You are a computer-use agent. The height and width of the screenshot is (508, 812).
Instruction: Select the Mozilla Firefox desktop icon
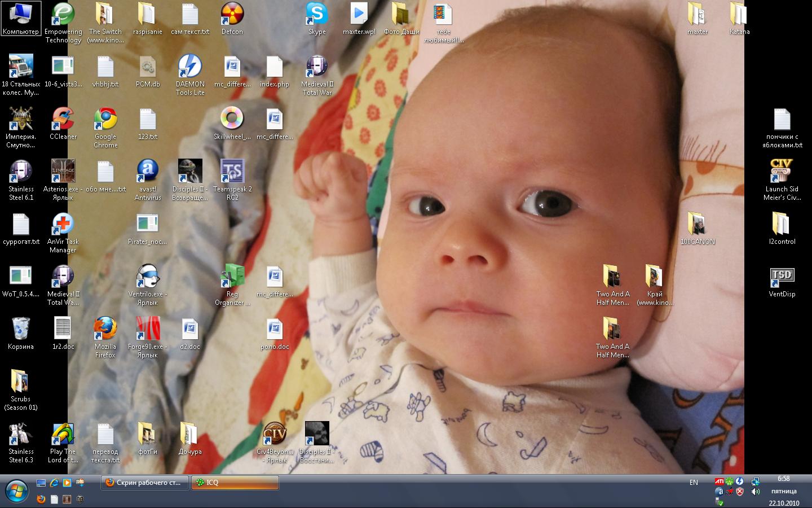click(105, 329)
